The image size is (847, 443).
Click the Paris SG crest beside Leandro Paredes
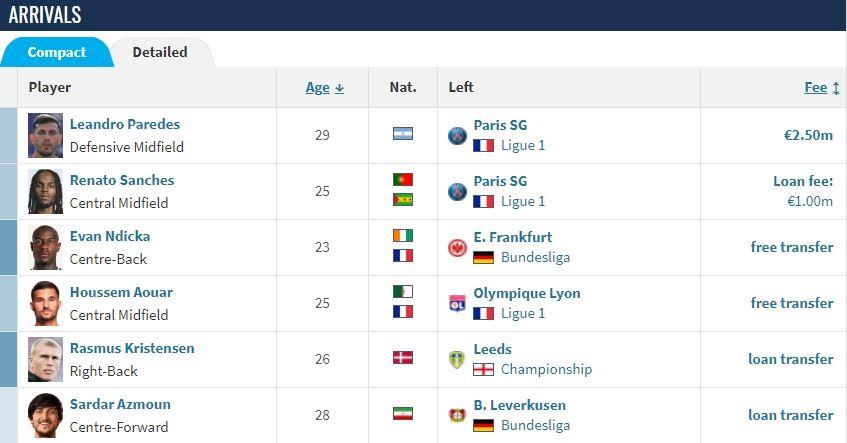(x=457, y=136)
